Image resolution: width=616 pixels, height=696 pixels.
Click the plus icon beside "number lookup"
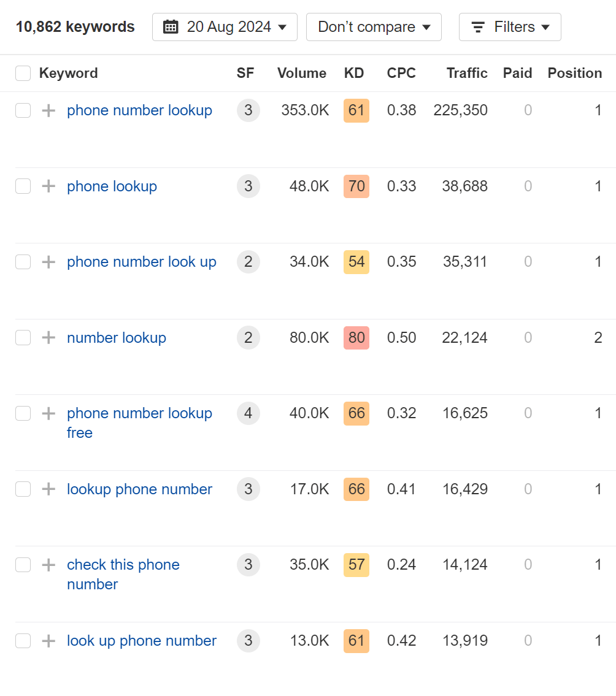click(x=48, y=337)
